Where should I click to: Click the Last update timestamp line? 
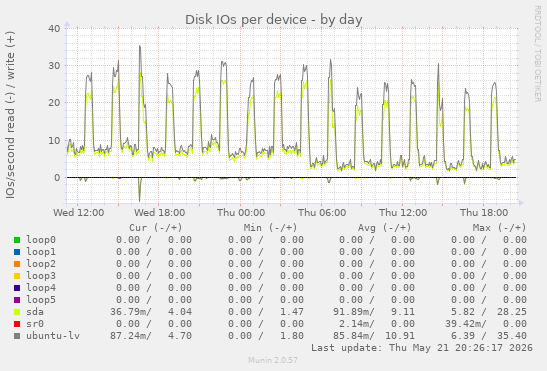coord(422,348)
